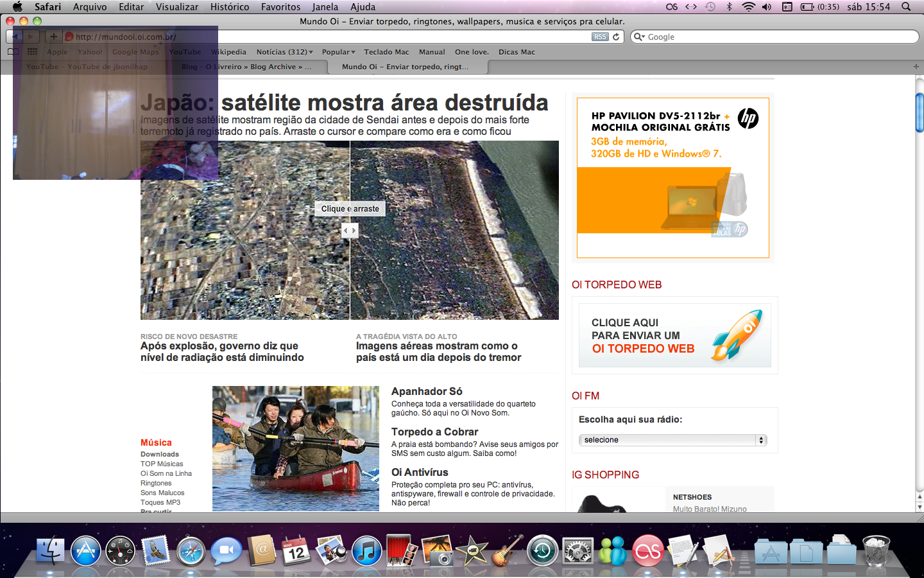
Task: Open 'Após explosão, governo diz' headline
Action: pyautogui.click(x=222, y=352)
